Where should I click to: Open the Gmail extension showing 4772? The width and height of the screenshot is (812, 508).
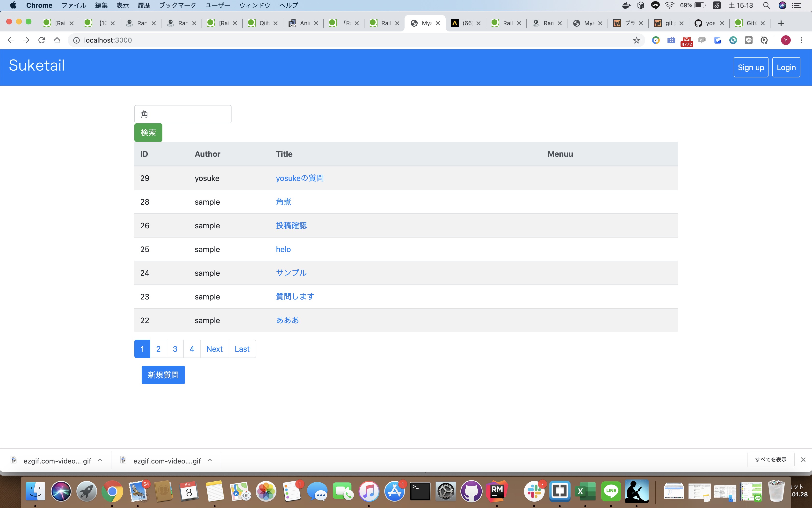687,41
